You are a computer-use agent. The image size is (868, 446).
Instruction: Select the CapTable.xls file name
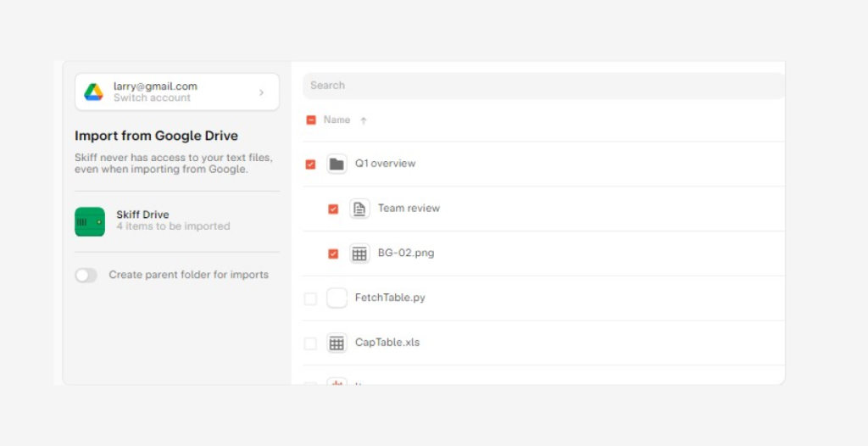tap(387, 343)
